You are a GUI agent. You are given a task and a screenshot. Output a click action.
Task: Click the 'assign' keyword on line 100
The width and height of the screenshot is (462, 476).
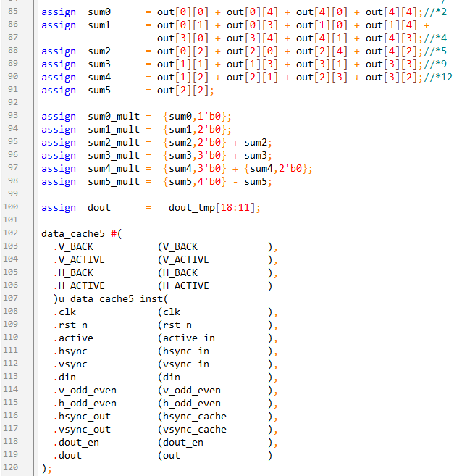tap(59, 208)
